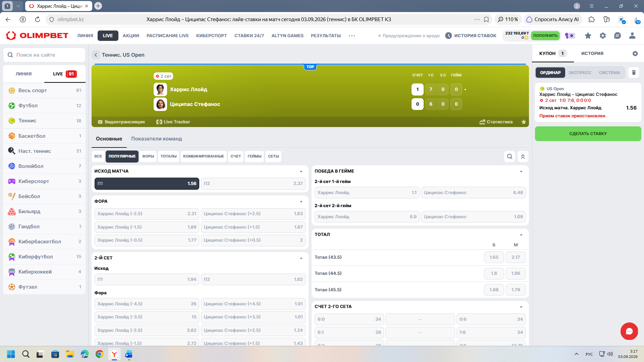
Task: Select ОРДИНАР bet type
Action: 550,73
